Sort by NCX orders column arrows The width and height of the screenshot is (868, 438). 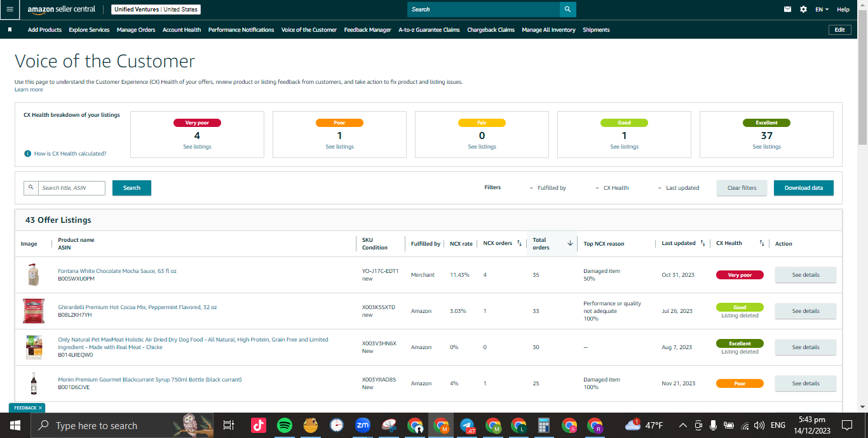(519, 243)
